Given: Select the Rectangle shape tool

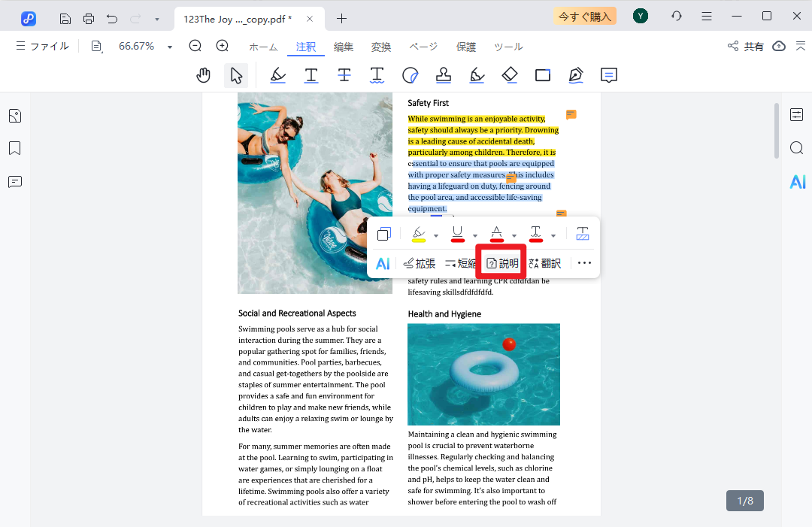Looking at the screenshot, I should (x=543, y=75).
